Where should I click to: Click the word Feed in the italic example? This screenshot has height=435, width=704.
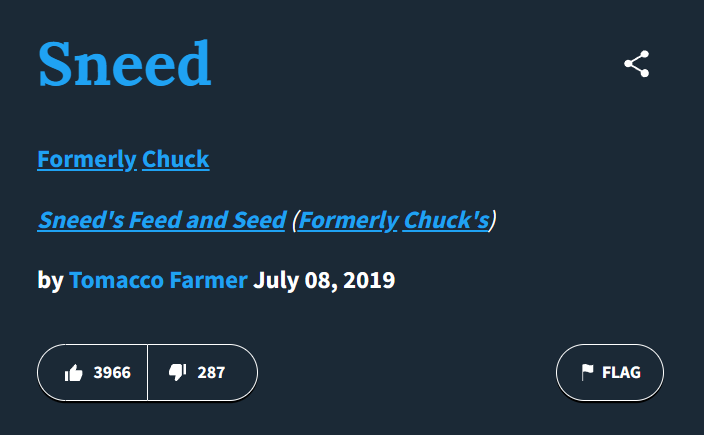155,220
